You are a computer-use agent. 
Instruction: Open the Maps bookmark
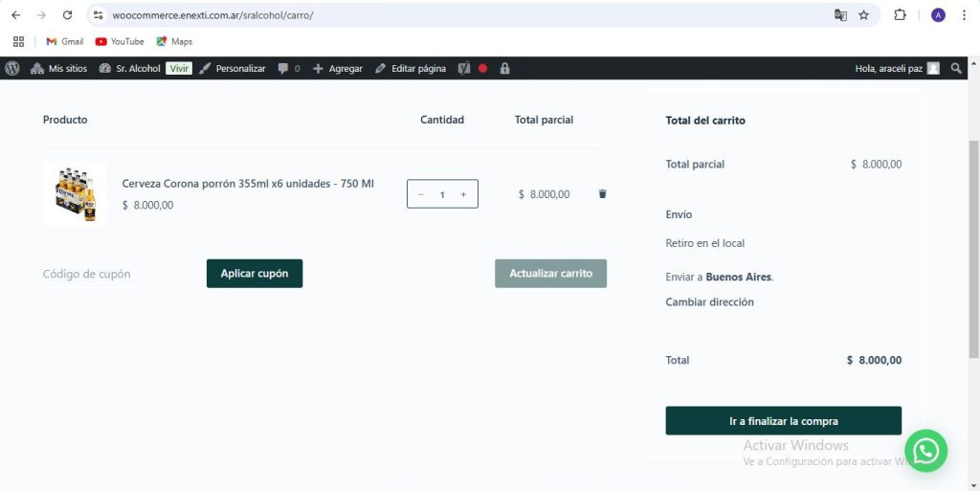174,41
